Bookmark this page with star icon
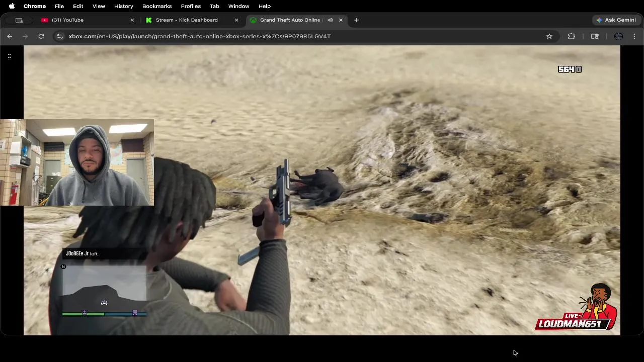 tap(549, 36)
